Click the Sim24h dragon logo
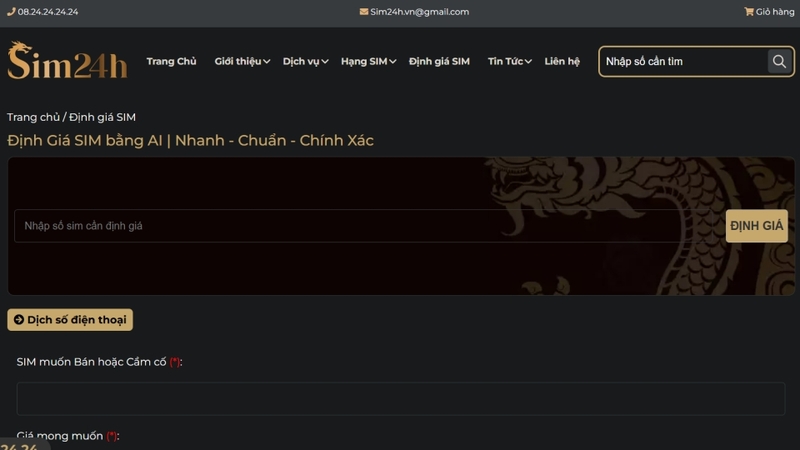This screenshot has height=450, width=800. 67,60
